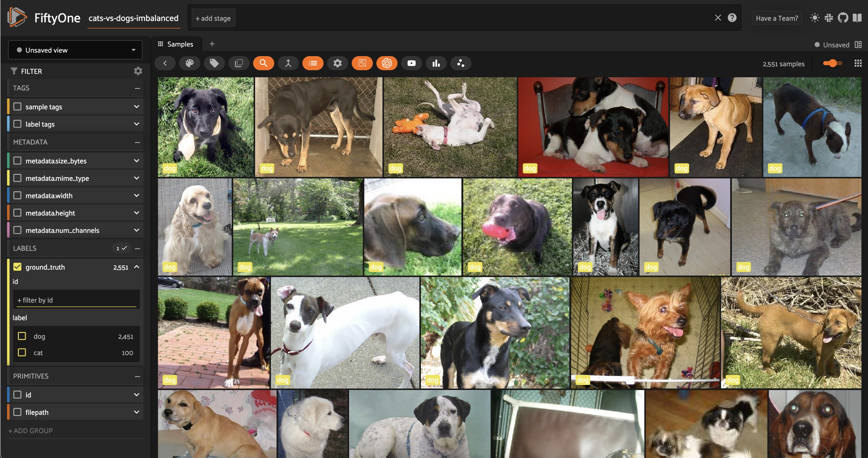This screenshot has width=868, height=458.
Task: Click the FiftyOne logo icon
Action: click(17, 18)
